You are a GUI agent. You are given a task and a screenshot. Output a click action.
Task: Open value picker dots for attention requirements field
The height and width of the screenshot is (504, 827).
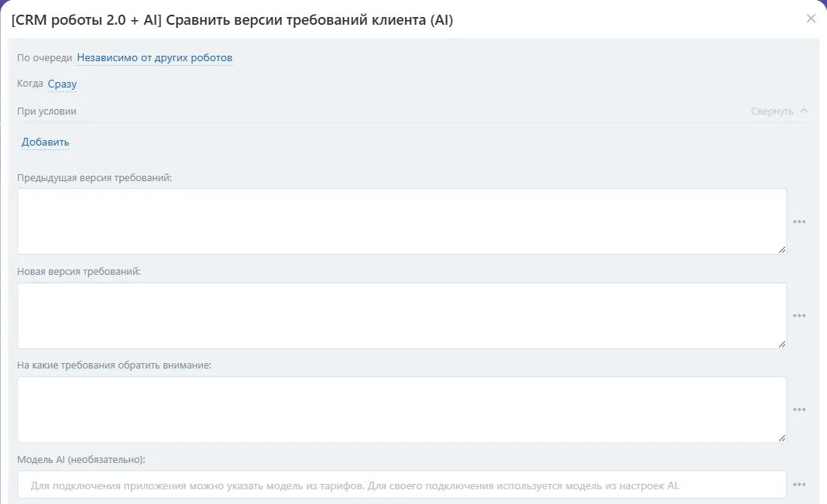point(799,409)
